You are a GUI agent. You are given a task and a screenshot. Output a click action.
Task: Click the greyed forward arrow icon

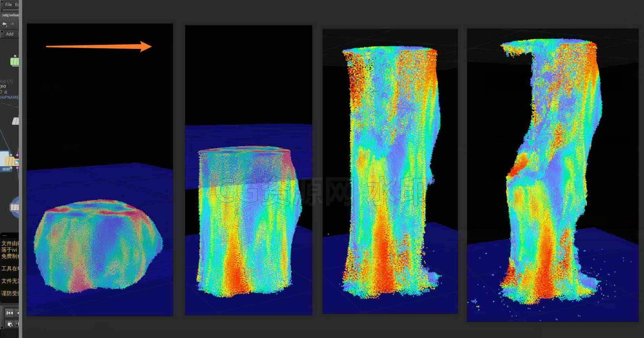tap(13, 24)
